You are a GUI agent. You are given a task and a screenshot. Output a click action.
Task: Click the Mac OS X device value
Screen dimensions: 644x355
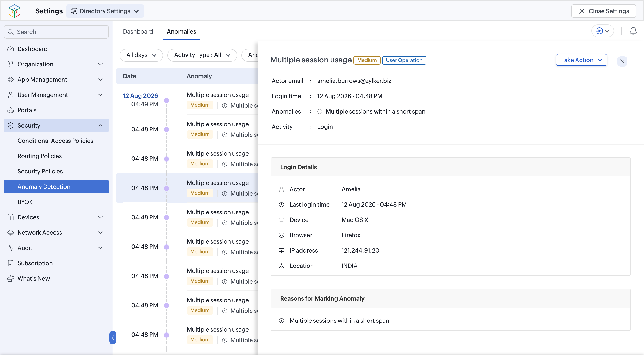tap(355, 220)
